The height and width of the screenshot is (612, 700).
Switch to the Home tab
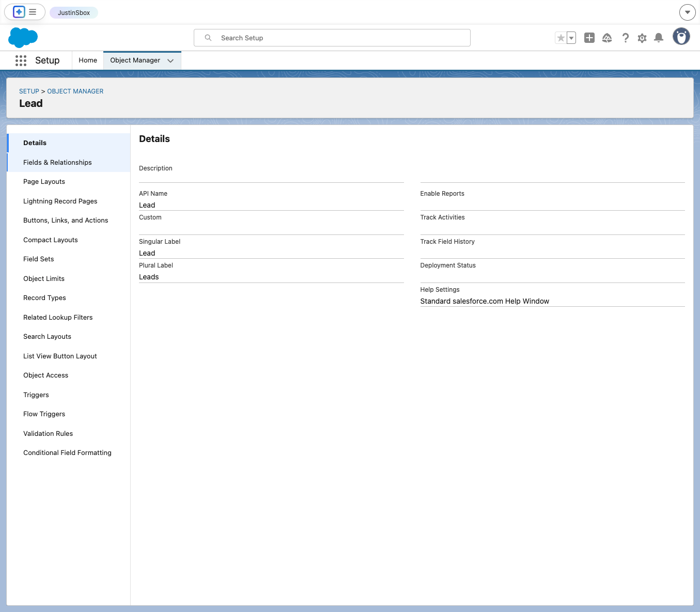88,60
